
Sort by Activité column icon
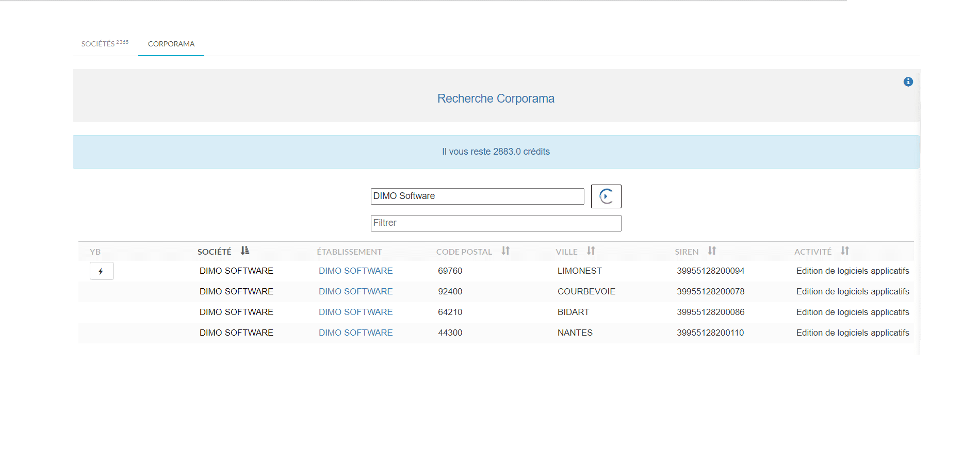coord(844,251)
